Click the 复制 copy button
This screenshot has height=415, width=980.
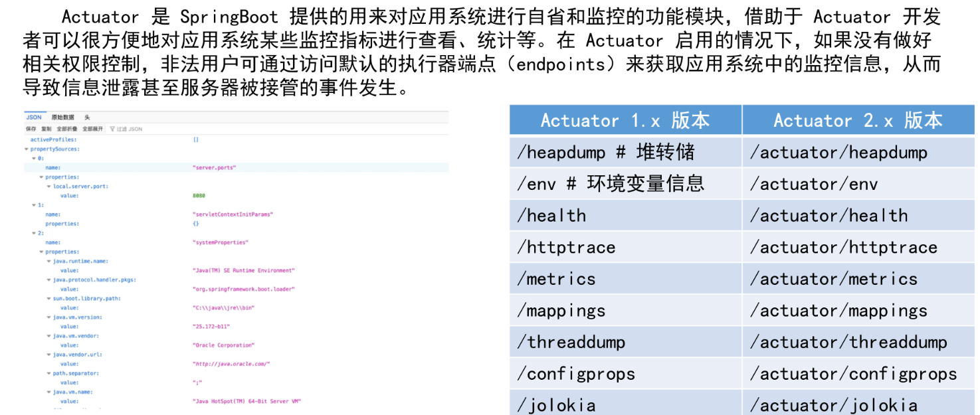point(46,129)
